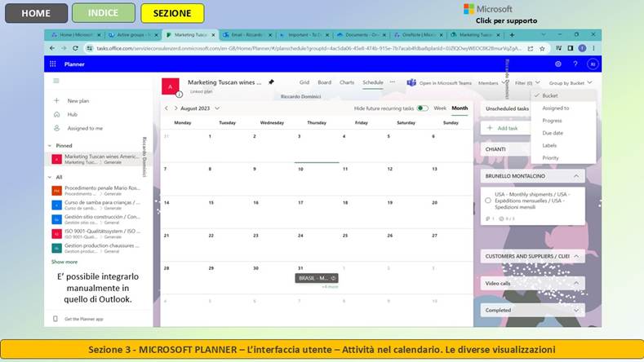This screenshot has height=362, width=644.
Task: Collapse the hamburger navigation menu
Action: click(x=56, y=81)
